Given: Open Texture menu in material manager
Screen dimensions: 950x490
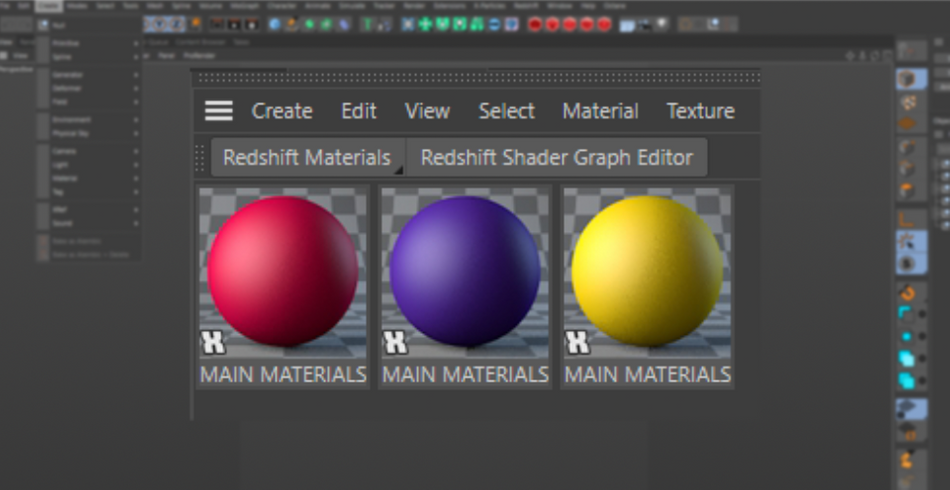Looking at the screenshot, I should [x=700, y=111].
